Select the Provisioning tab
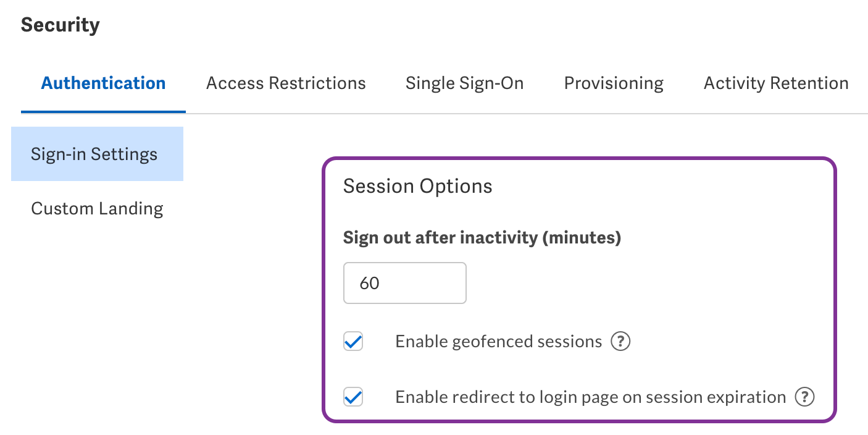This screenshot has height=435, width=868. [613, 83]
